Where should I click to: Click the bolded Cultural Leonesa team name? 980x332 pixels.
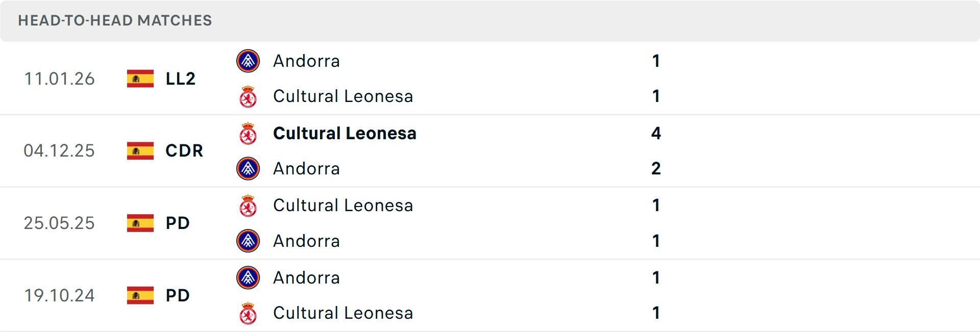click(345, 133)
